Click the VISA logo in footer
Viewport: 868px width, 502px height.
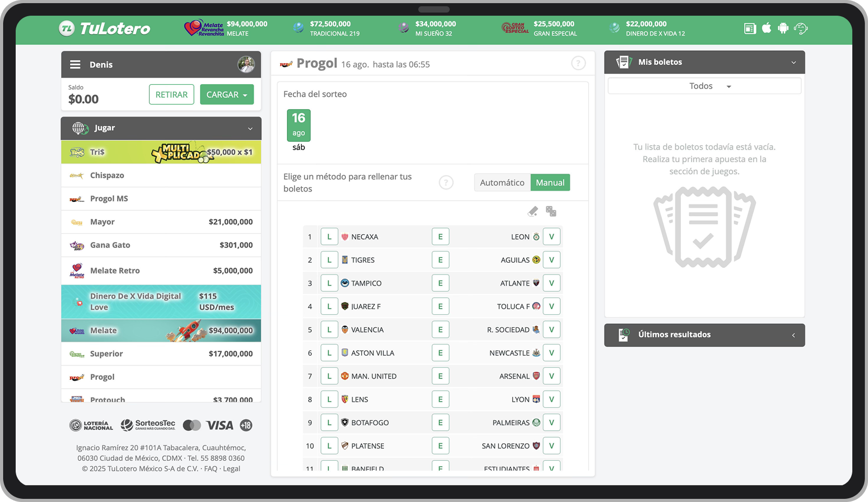(220, 425)
